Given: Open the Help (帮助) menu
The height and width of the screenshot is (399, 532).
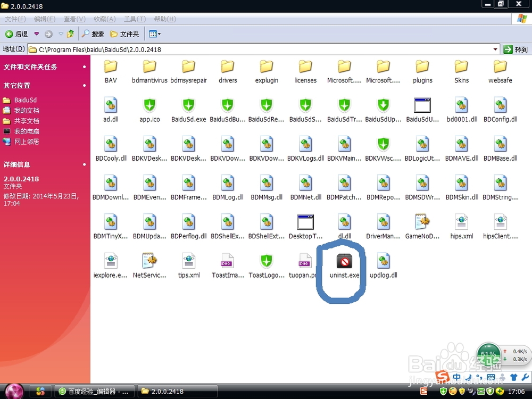Looking at the screenshot, I should click(x=165, y=19).
